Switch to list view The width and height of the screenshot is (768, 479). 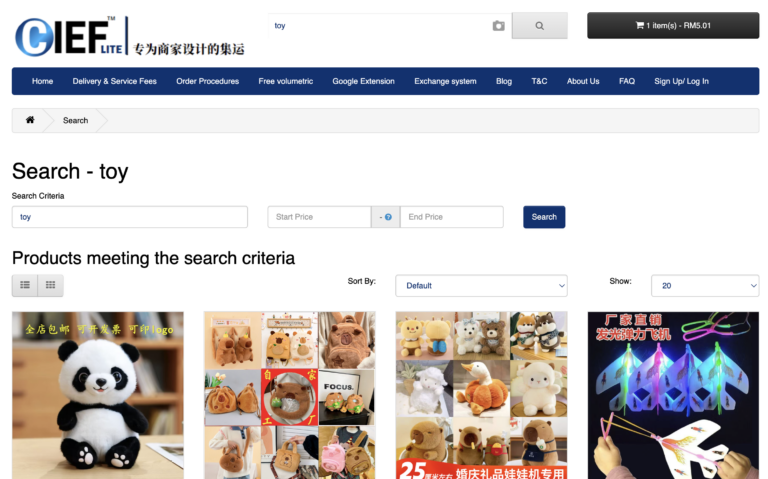(x=25, y=285)
